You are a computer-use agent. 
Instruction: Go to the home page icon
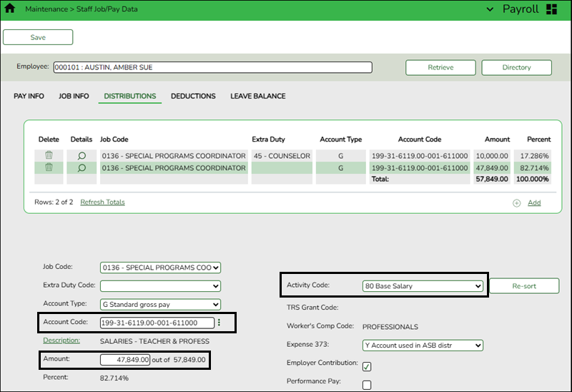(10, 9)
